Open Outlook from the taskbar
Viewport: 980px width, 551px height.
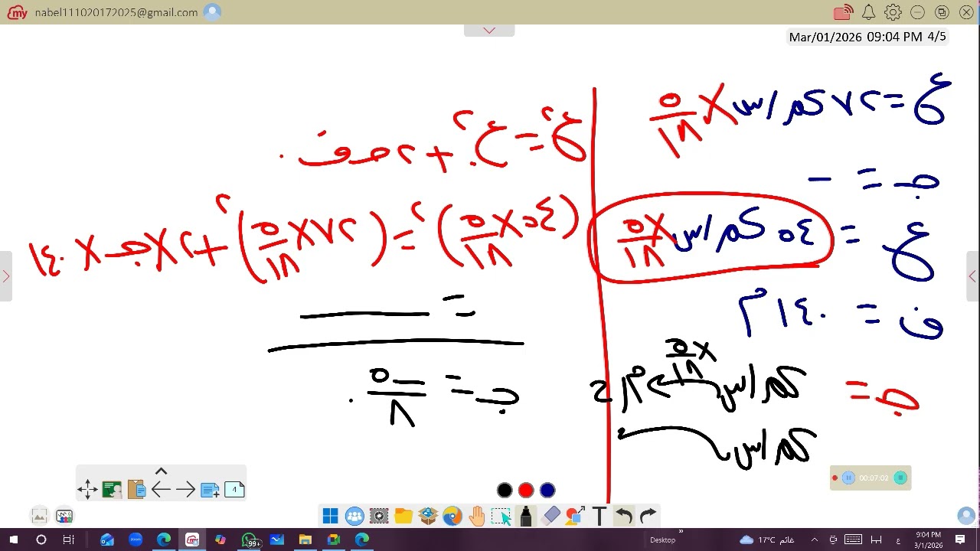(107, 540)
